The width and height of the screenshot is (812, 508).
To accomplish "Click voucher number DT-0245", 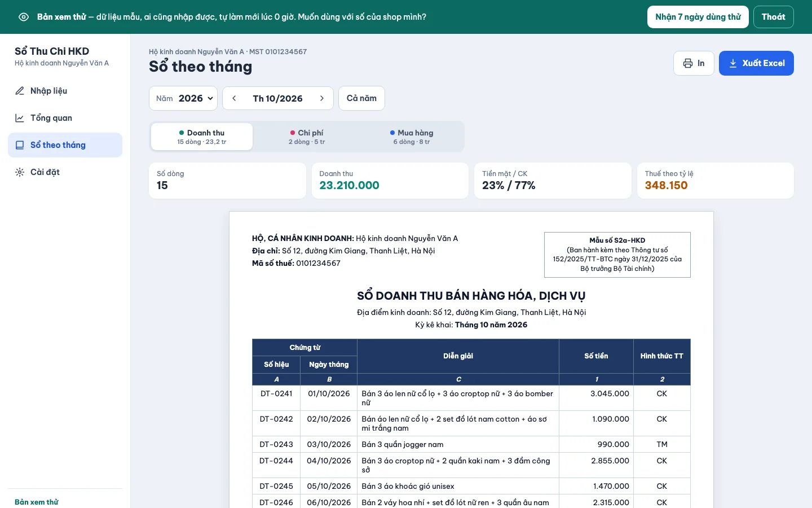I will click(x=276, y=486).
